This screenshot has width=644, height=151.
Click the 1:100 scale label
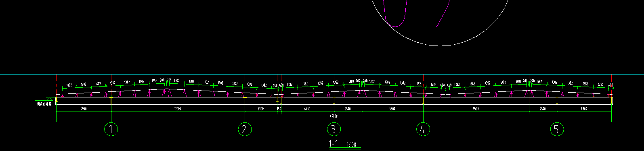pos(351,145)
